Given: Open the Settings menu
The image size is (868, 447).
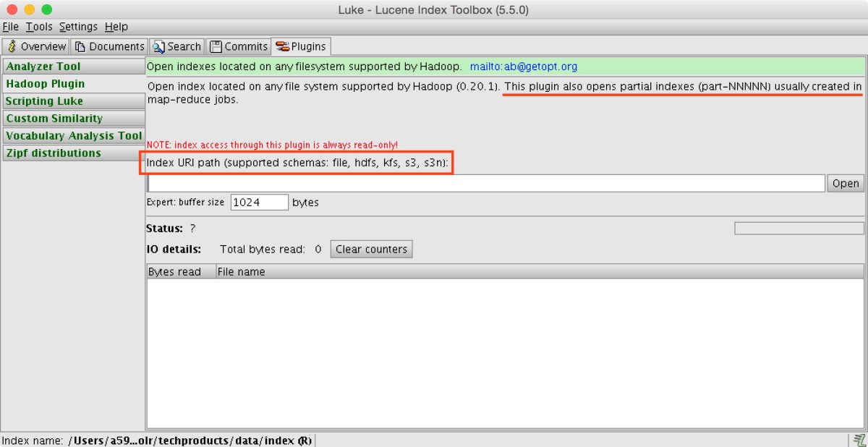Looking at the screenshot, I should pyautogui.click(x=78, y=27).
